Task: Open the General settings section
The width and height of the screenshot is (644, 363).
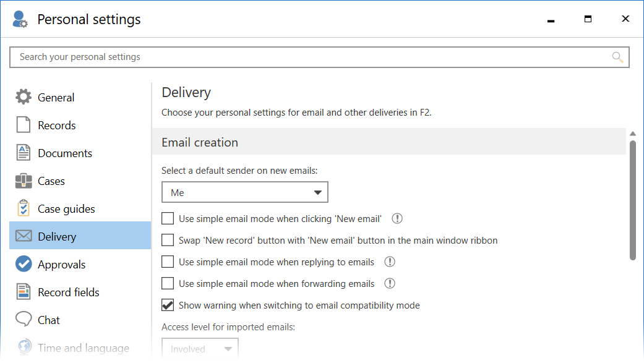Action: click(x=80, y=97)
